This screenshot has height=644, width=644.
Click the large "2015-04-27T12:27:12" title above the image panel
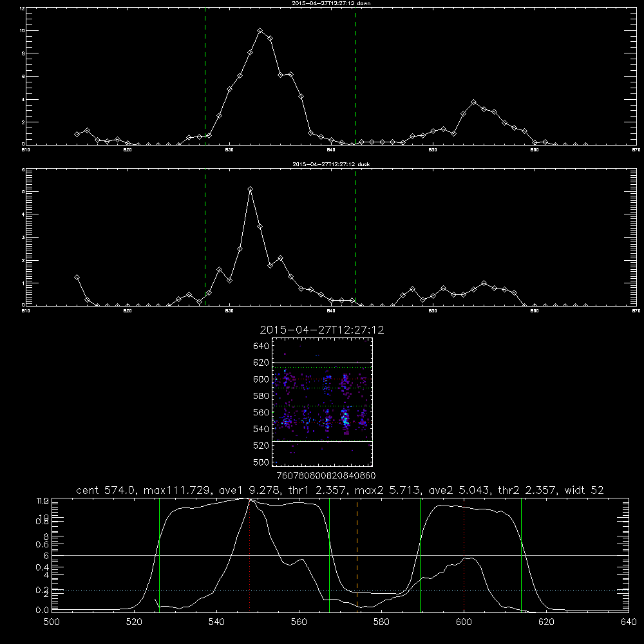click(x=322, y=330)
